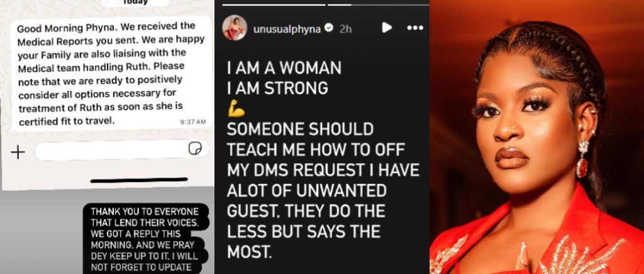Screen dimensions: 644x274
Task: Open the portrait photo in red outfit
Action: point(537,137)
